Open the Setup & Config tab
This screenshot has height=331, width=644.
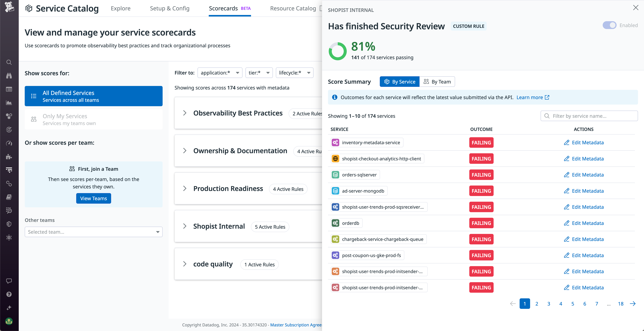point(169,8)
